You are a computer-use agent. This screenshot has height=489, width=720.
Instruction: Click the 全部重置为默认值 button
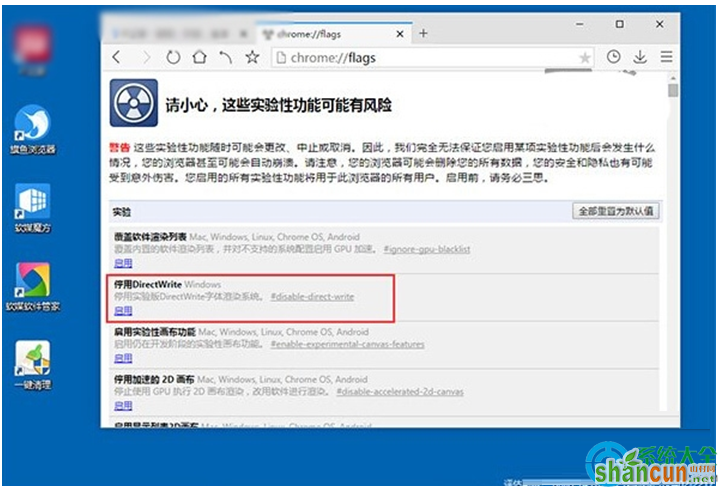616,211
